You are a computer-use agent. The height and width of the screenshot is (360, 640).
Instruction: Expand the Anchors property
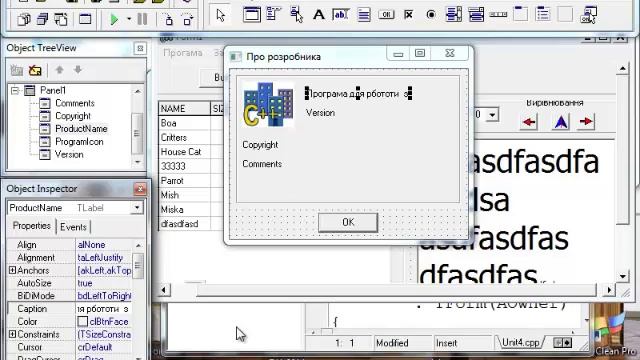[12, 270]
